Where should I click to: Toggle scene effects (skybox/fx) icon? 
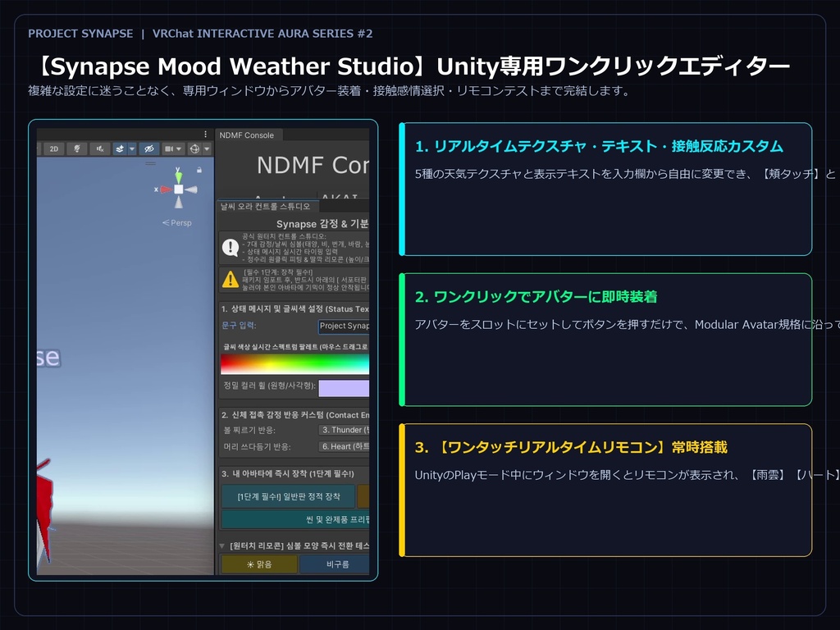(120, 149)
